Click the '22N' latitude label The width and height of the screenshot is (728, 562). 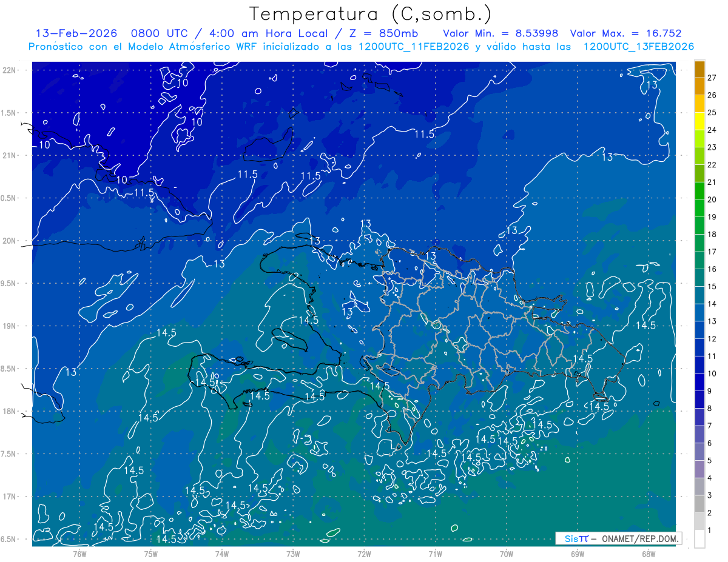(10, 70)
